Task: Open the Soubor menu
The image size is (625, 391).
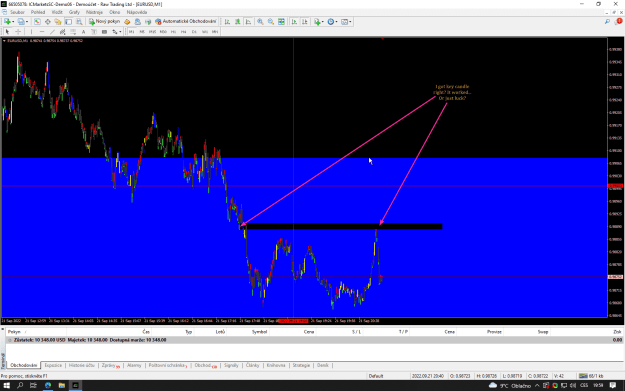Action: pyautogui.click(x=17, y=12)
